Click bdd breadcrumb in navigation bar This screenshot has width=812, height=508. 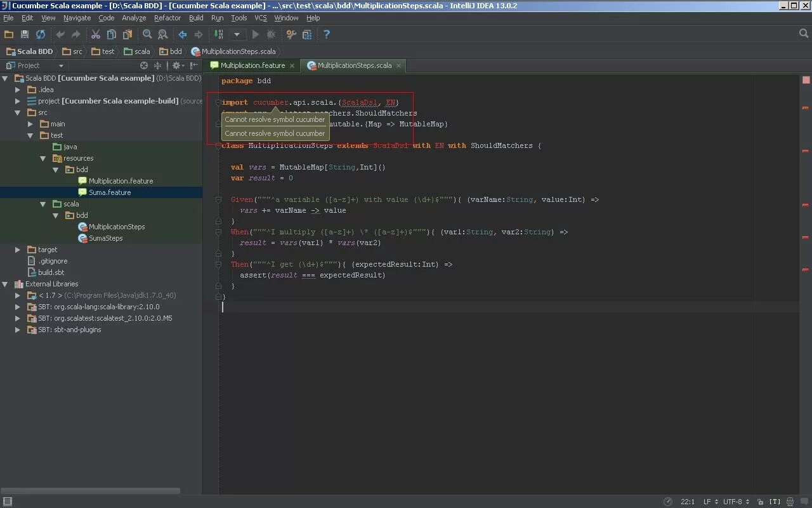coord(170,51)
